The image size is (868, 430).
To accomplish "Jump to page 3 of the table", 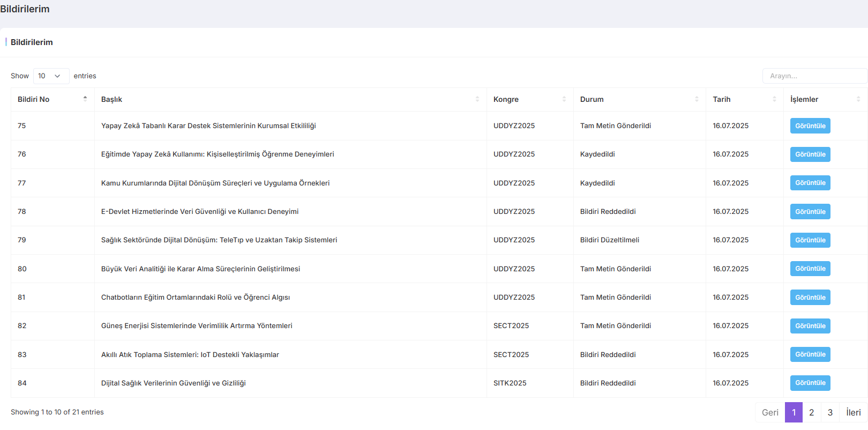I will click(x=830, y=412).
